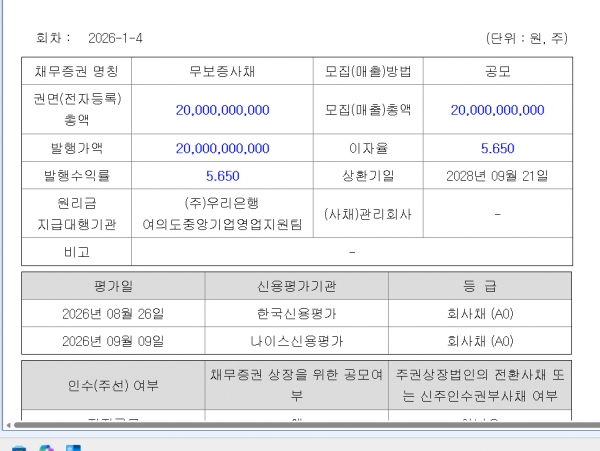Click the '인수(주선) 여부' header
This screenshot has height=451, width=600.
113,385
